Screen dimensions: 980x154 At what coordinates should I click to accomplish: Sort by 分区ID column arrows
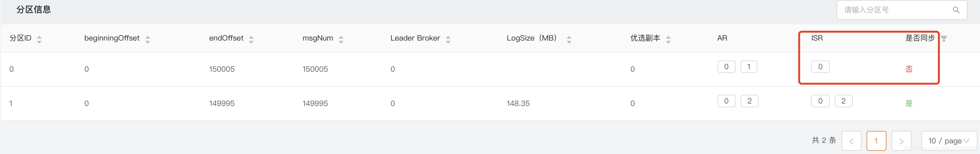pyautogui.click(x=39, y=39)
